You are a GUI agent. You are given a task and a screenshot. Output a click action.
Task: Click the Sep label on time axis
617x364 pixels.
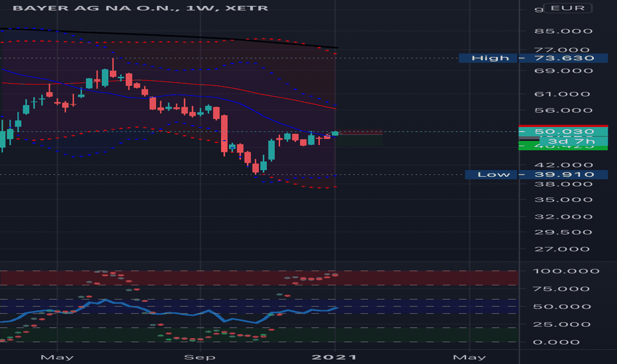[200, 357]
